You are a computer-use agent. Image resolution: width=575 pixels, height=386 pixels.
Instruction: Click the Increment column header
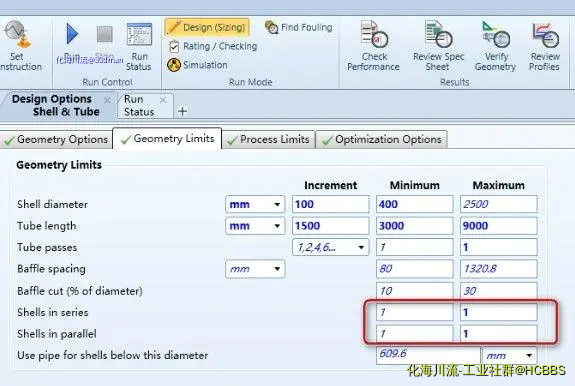(x=330, y=185)
